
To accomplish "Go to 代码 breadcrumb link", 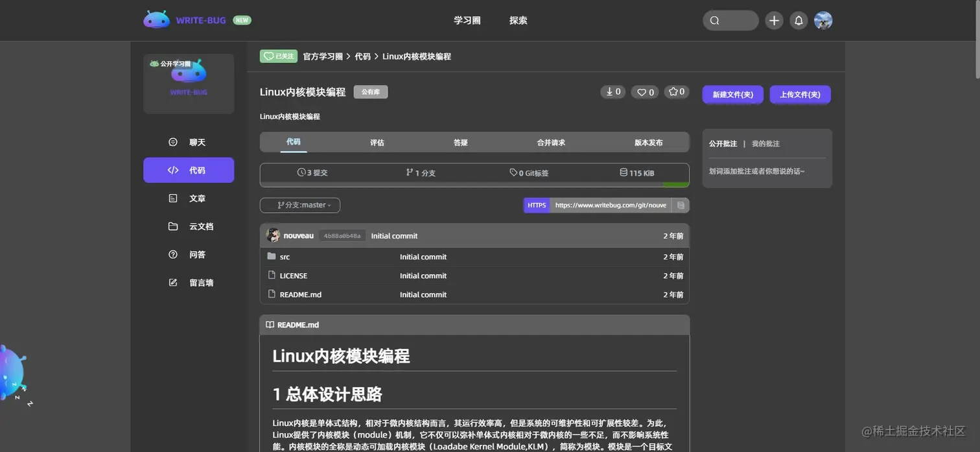I will point(362,56).
